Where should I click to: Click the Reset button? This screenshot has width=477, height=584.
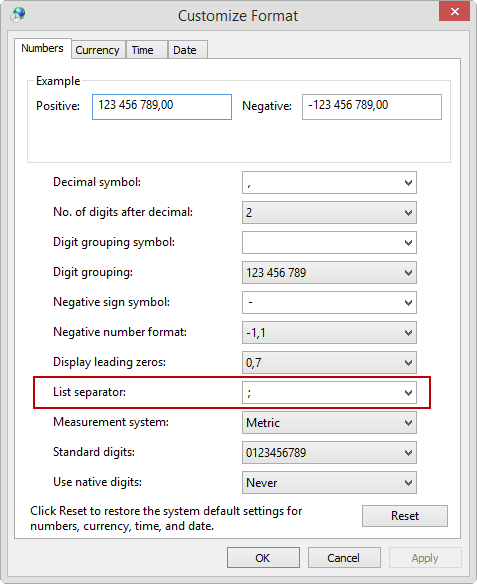(405, 516)
